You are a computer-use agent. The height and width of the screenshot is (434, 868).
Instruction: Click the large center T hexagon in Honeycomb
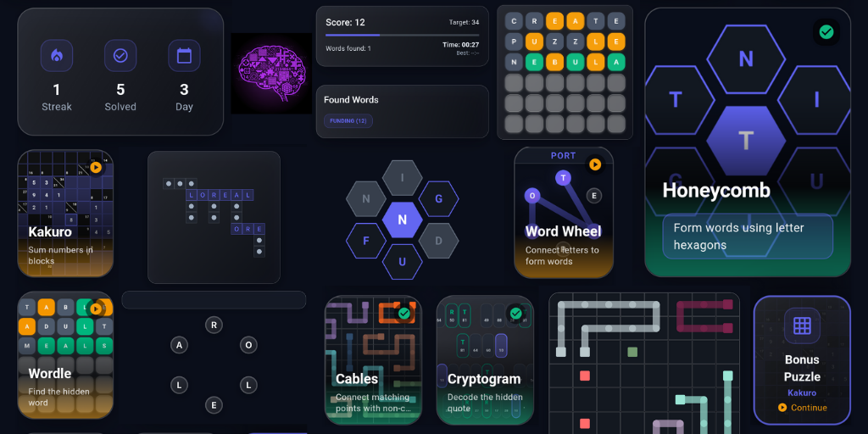[746, 142]
